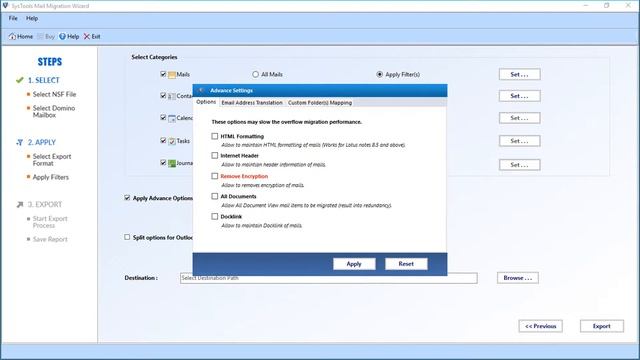
Task: Uncheck the Calendar category checkbox
Action: 163,118
